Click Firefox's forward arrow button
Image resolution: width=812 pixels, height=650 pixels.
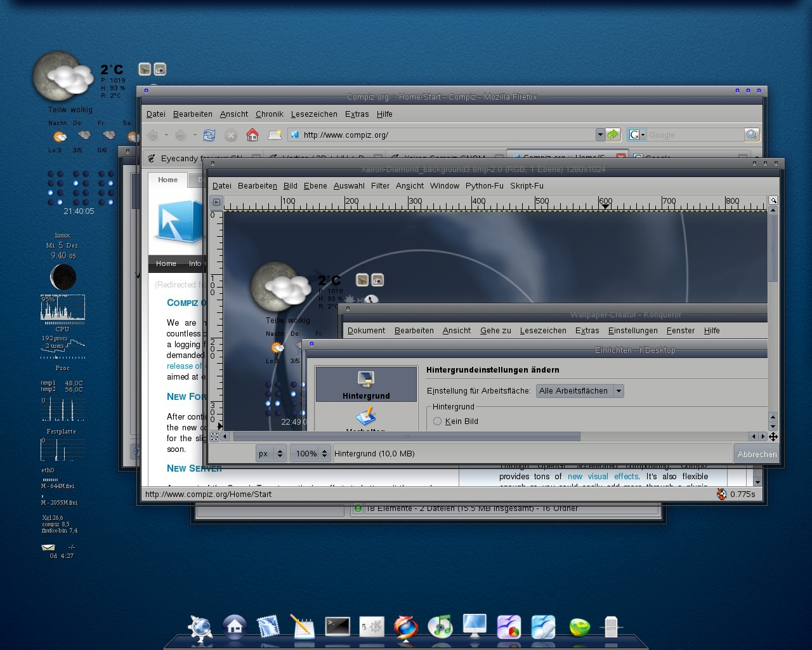(181, 135)
